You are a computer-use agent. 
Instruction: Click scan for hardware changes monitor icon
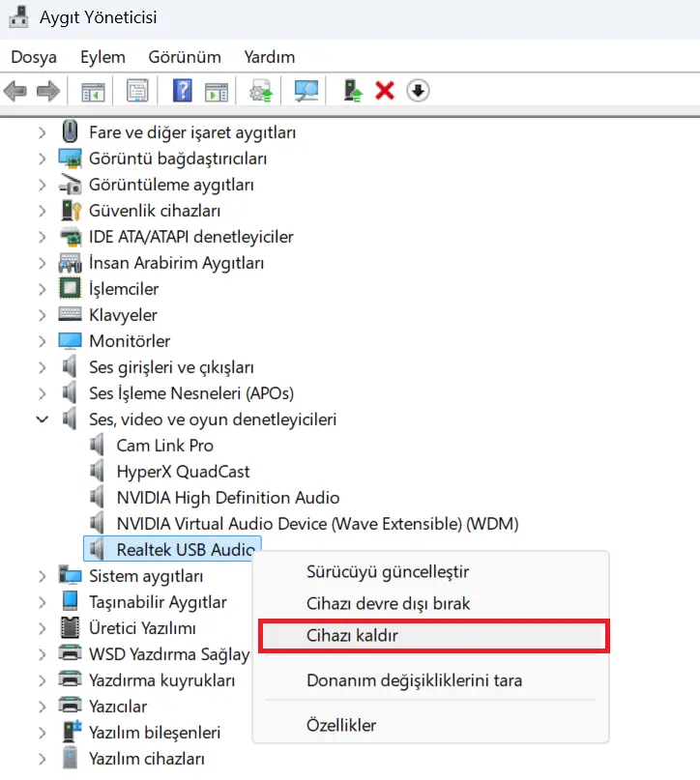tap(306, 91)
